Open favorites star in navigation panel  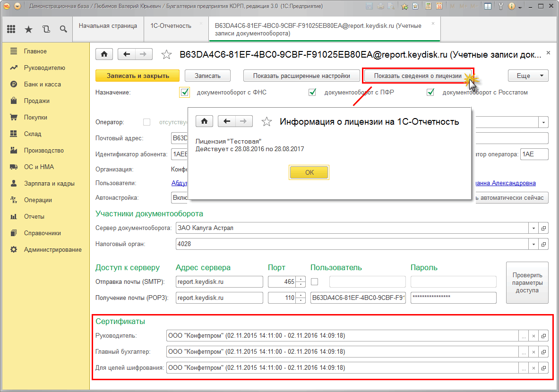(x=28, y=29)
